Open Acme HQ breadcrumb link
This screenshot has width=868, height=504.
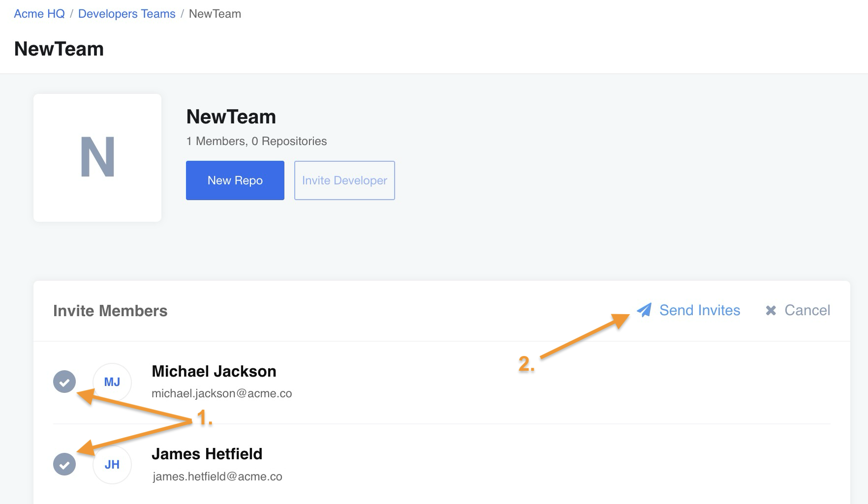[39, 14]
